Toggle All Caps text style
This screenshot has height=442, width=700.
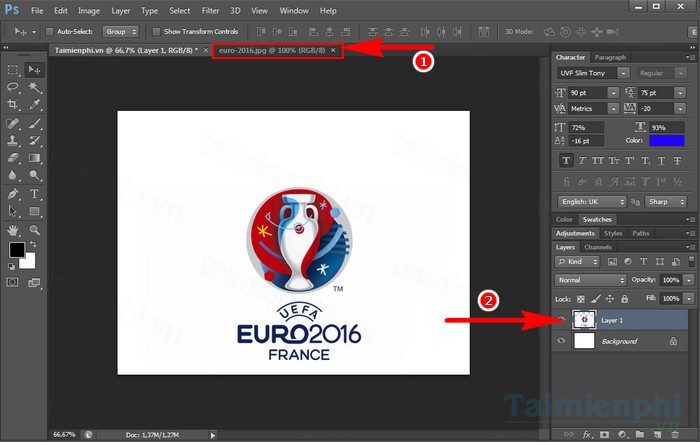pos(598,161)
